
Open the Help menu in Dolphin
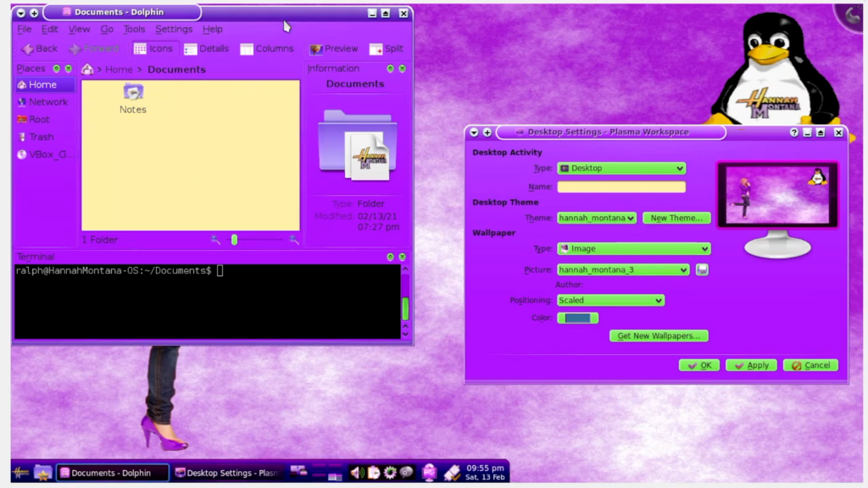[212, 30]
